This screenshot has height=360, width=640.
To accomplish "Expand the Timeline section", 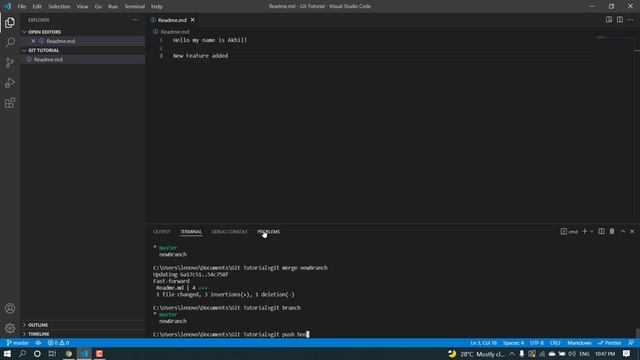I will [x=38, y=334].
